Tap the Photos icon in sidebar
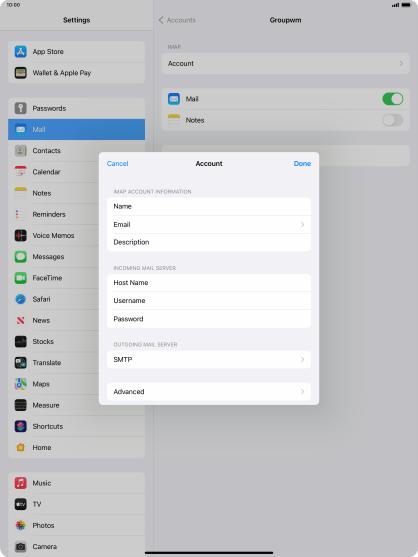Screen dimensions: 418x557 coord(21,525)
